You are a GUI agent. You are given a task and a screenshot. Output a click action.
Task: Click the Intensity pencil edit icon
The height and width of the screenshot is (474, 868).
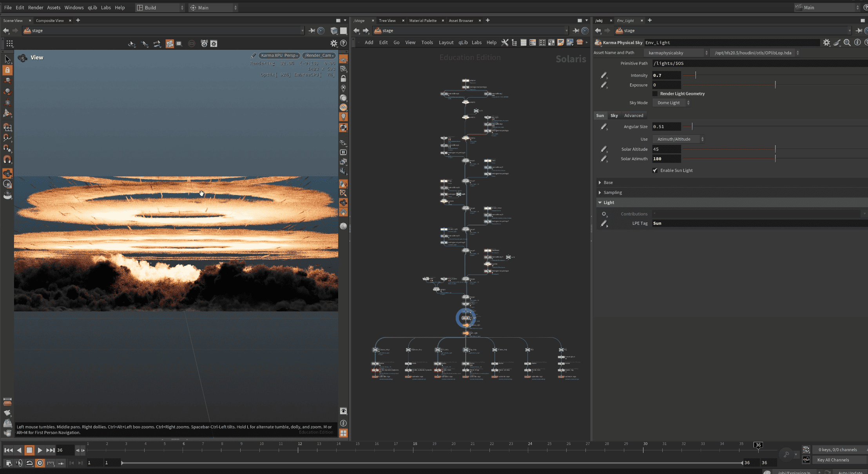click(x=604, y=75)
